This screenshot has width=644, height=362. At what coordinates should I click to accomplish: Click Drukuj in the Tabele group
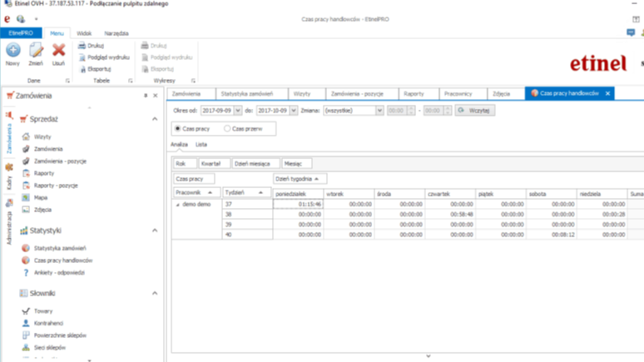(x=92, y=46)
